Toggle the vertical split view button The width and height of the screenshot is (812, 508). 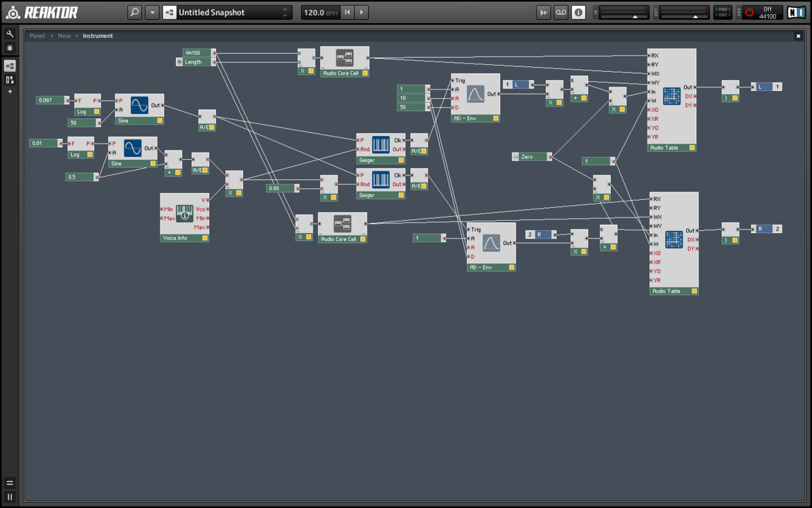10,496
